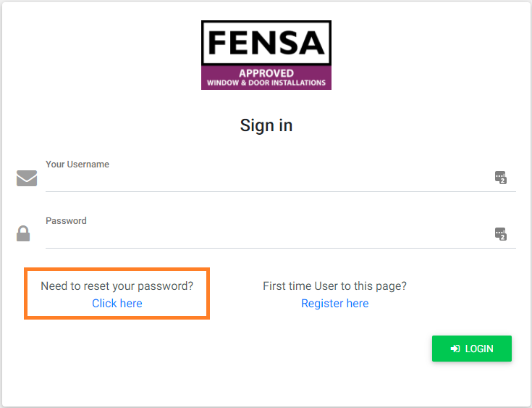Click the sign-in arrow icon on LOGIN button
The image size is (532, 408).
pyautogui.click(x=455, y=349)
